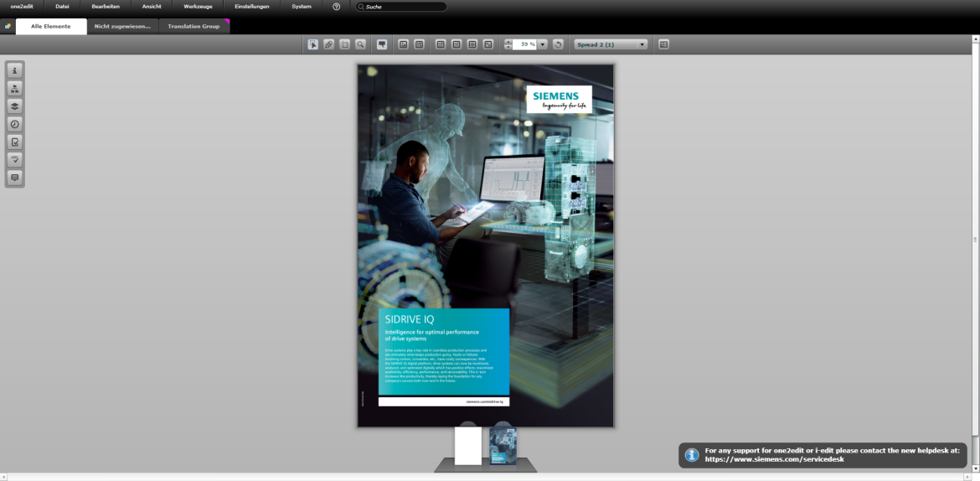The height and width of the screenshot is (481, 980).
Task: Select the arrow selection tool
Action: 313,44
